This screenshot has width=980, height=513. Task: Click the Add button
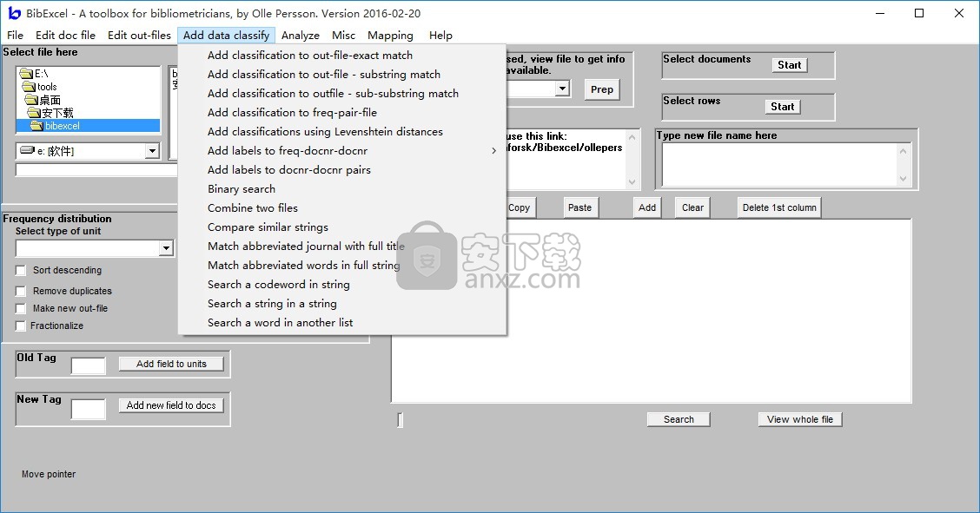point(647,207)
